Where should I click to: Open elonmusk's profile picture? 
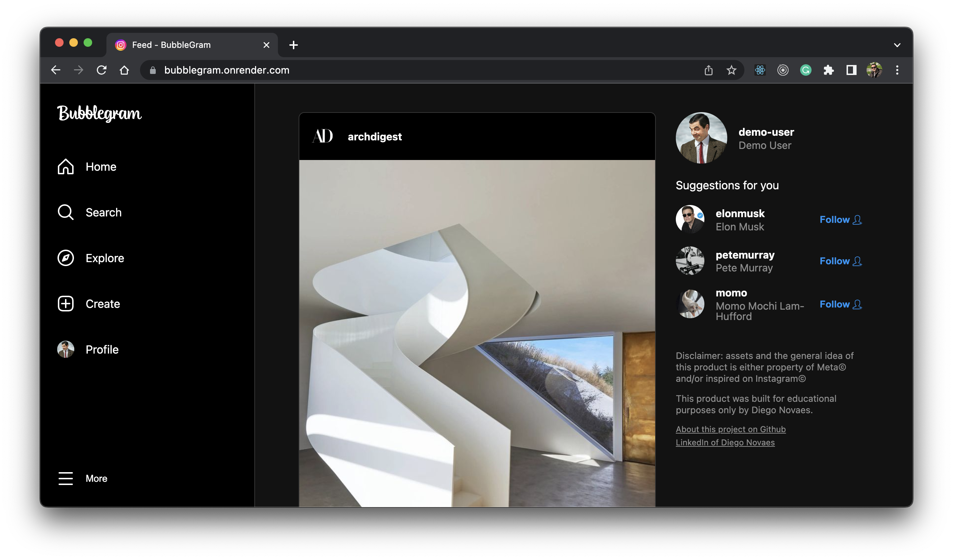690,219
